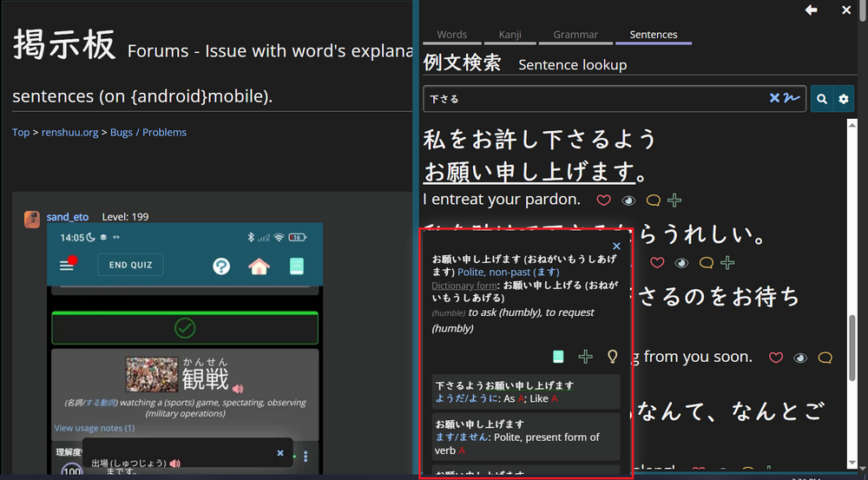The image size is (868, 480).
Task: Favorite the 'from you soon' sentence
Action: pyautogui.click(x=776, y=358)
